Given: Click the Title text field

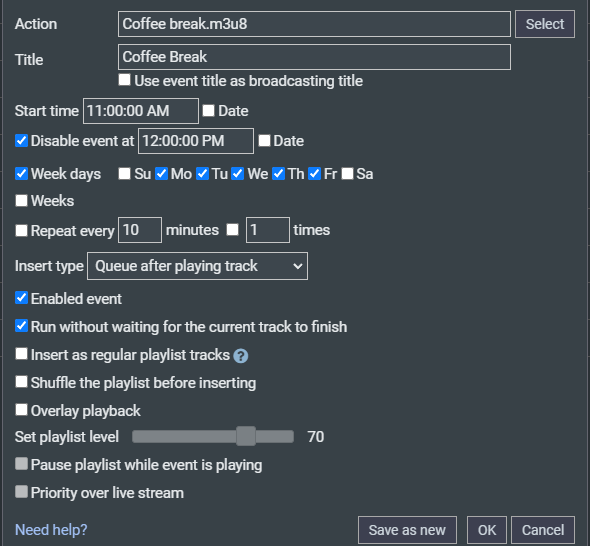Looking at the screenshot, I should click(x=314, y=57).
